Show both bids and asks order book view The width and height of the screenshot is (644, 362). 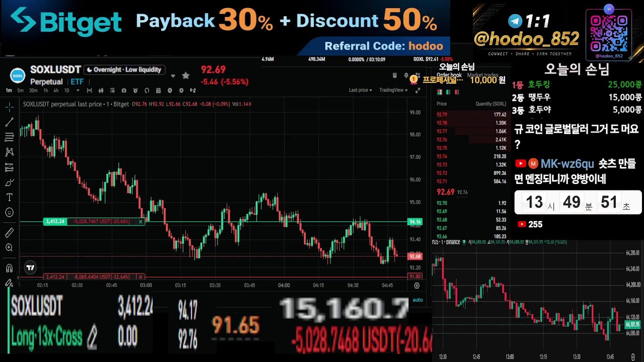[x=440, y=92]
